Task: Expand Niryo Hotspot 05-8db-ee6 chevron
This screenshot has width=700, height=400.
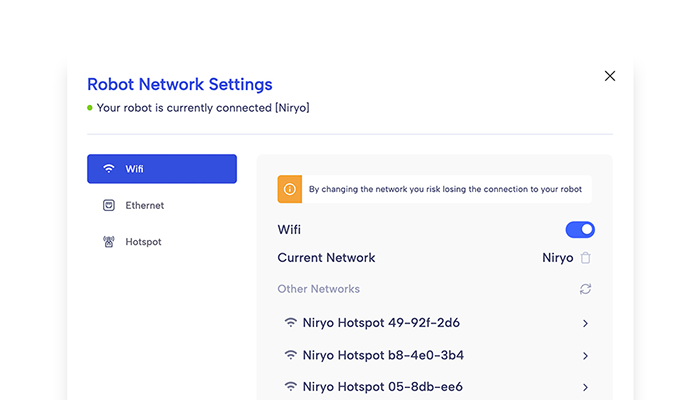Action: coord(585,387)
